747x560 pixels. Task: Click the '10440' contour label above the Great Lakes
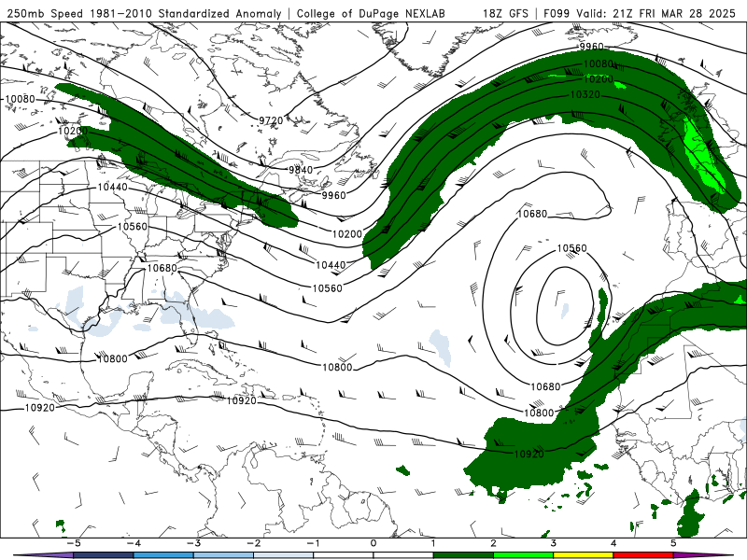tap(112, 188)
